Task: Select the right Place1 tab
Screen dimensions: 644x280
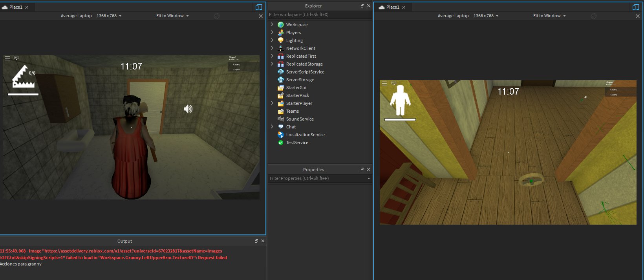Action: [x=393, y=7]
